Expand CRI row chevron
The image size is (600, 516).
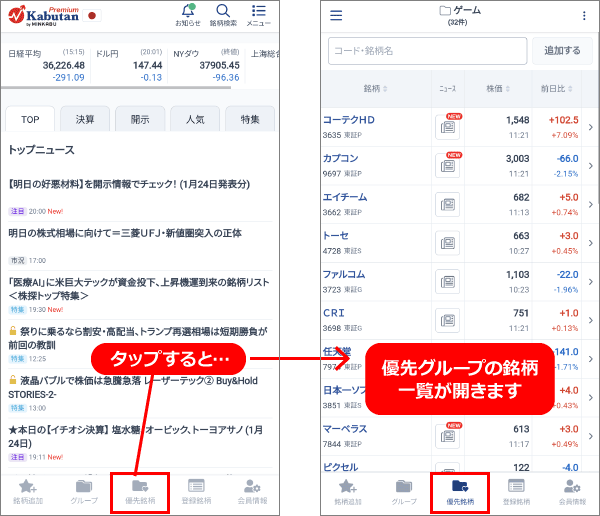coord(590,320)
